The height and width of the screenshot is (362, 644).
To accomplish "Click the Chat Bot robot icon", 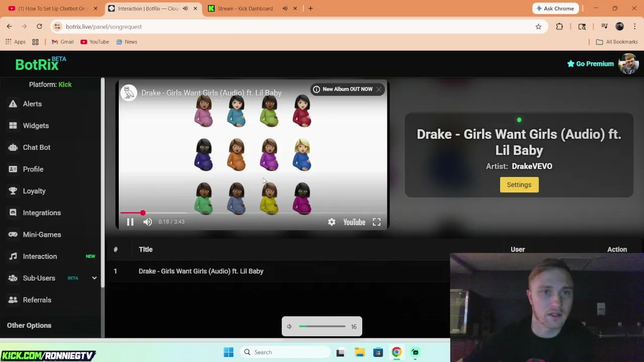I will tap(13, 147).
